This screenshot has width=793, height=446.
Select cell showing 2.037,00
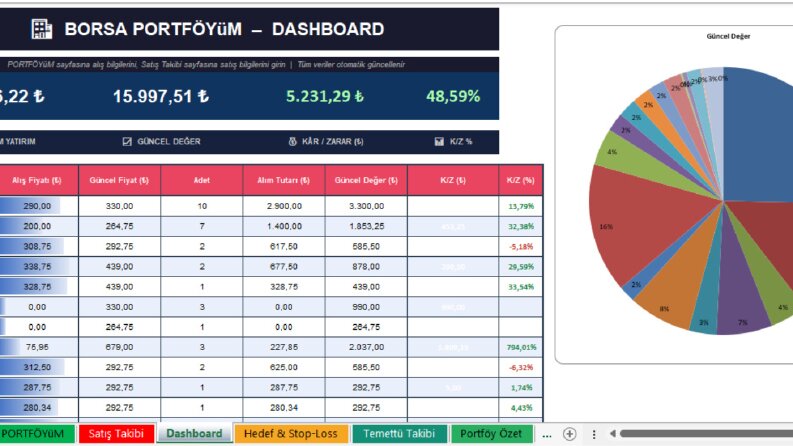366,347
